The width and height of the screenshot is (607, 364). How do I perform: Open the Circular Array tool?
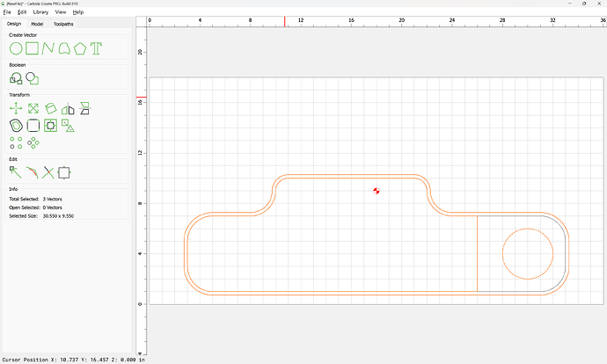(33, 142)
